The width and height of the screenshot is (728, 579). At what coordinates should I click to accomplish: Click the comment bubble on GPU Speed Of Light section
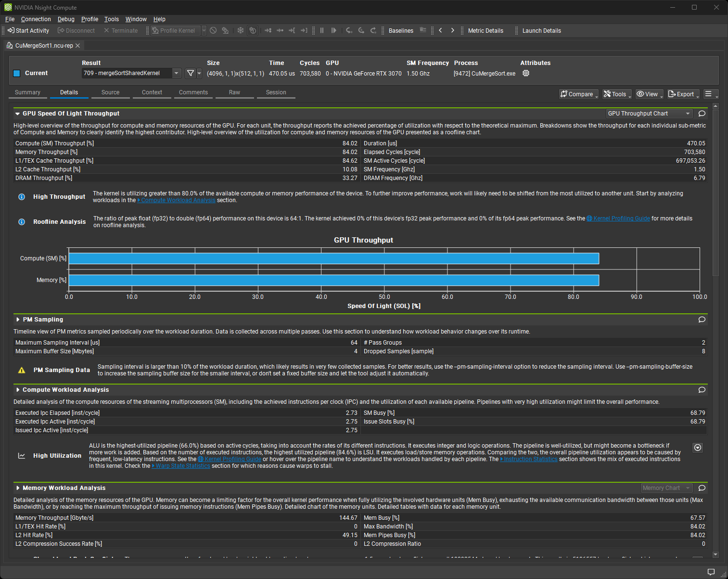click(x=702, y=113)
